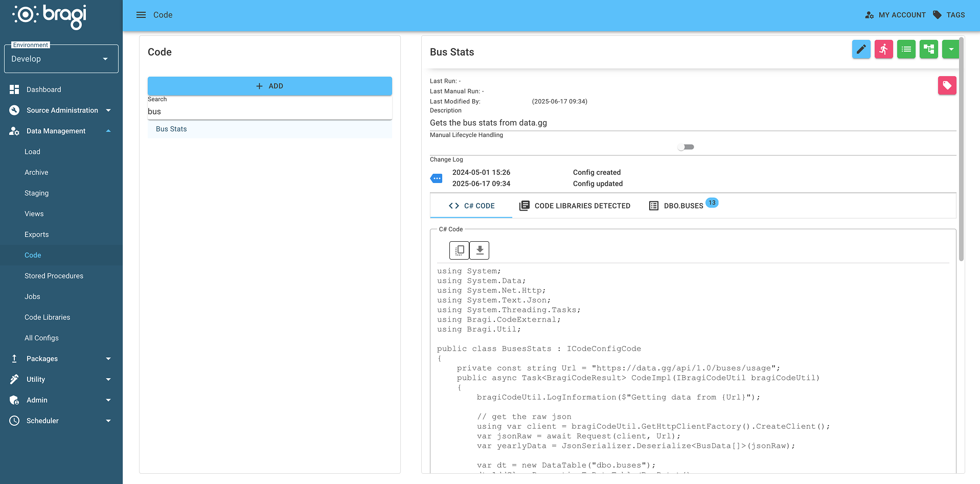The height and width of the screenshot is (484, 980).
Task: Run the config using the running man icon
Action: pos(883,49)
